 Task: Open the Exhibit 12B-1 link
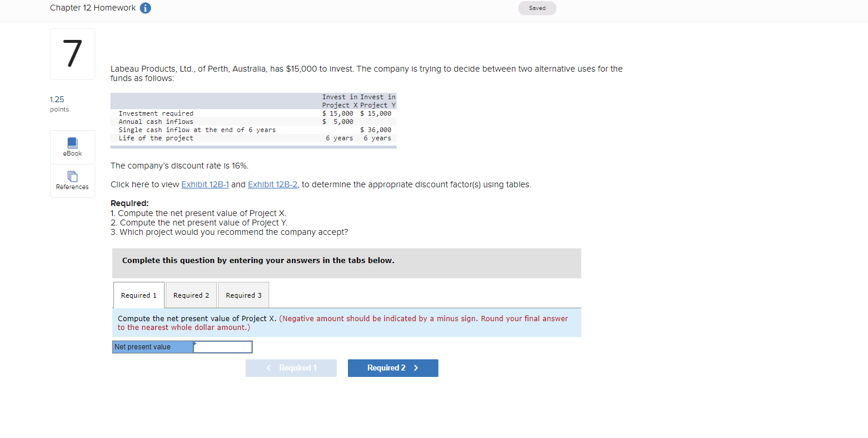click(205, 184)
